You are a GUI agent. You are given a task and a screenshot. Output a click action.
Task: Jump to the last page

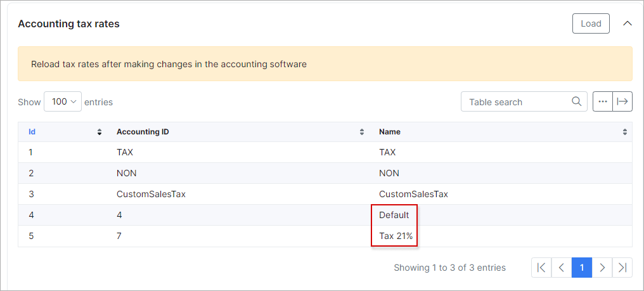tap(622, 268)
